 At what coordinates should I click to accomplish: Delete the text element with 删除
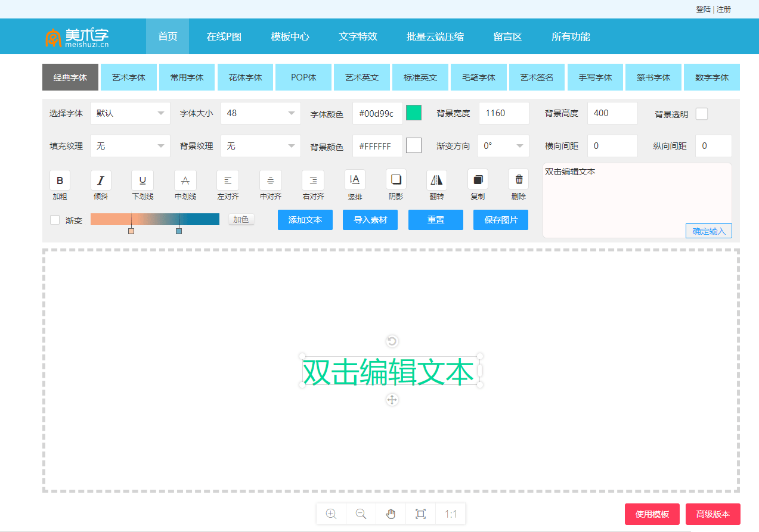(518, 181)
